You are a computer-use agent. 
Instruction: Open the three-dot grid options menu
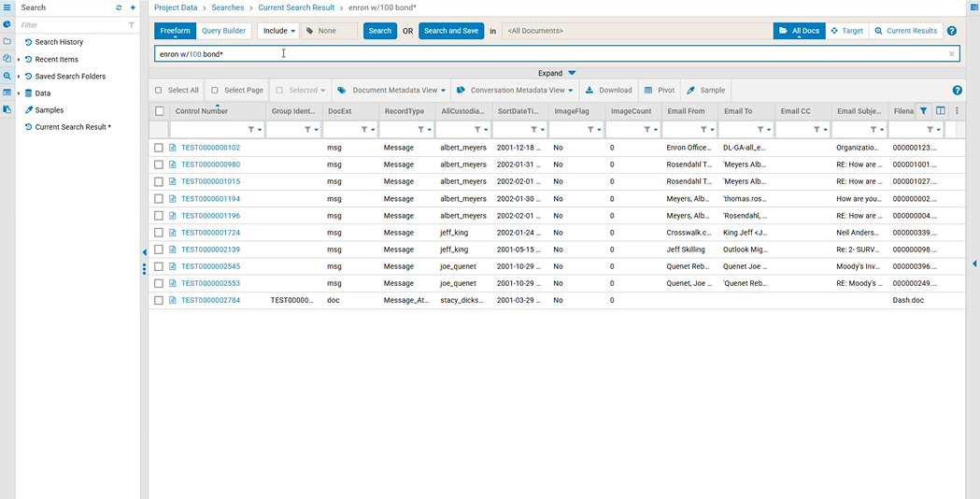tap(957, 110)
